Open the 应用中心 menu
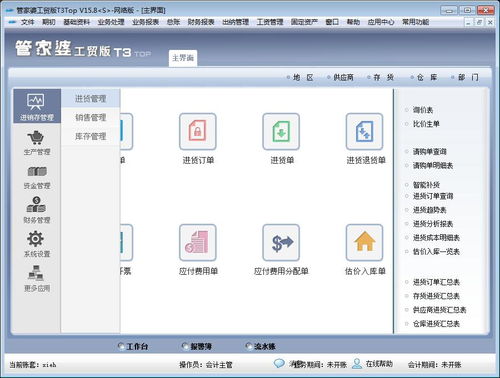 click(x=381, y=22)
